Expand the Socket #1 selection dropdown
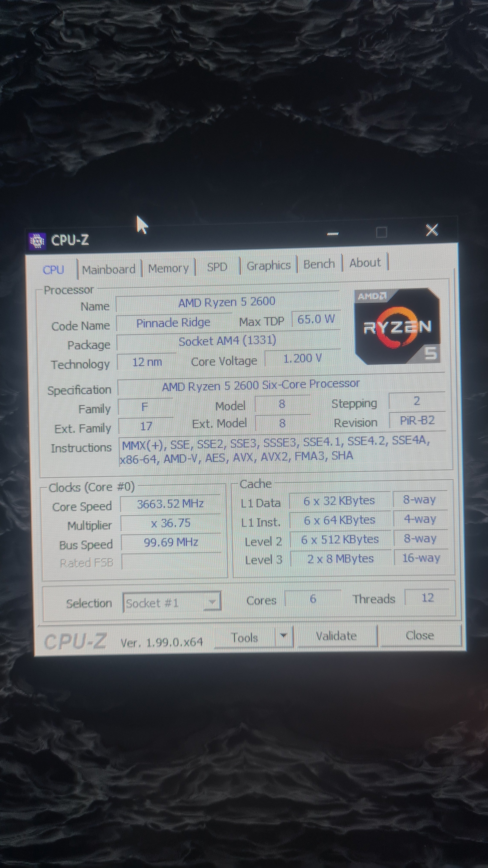 coord(212,602)
